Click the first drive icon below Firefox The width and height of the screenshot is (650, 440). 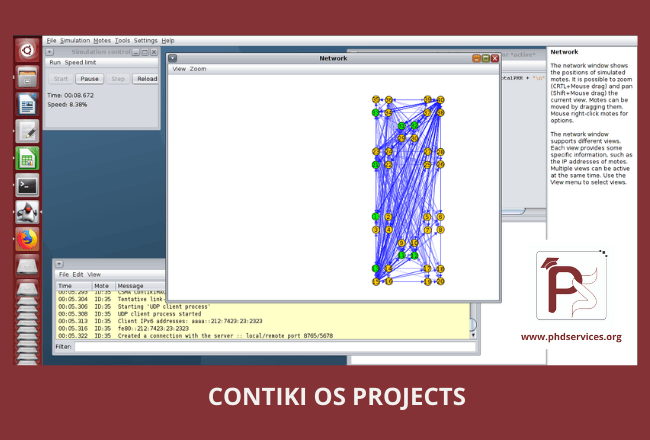tap(27, 266)
